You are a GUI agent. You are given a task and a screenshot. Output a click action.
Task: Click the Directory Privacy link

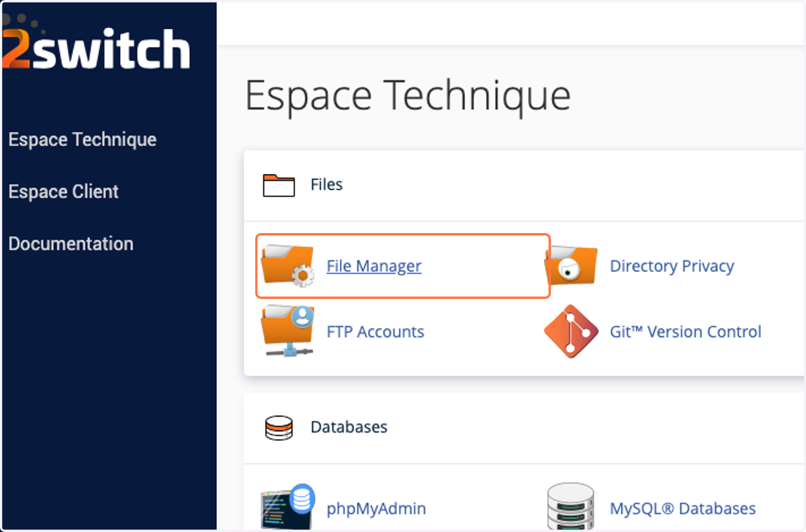[x=672, y=266]
